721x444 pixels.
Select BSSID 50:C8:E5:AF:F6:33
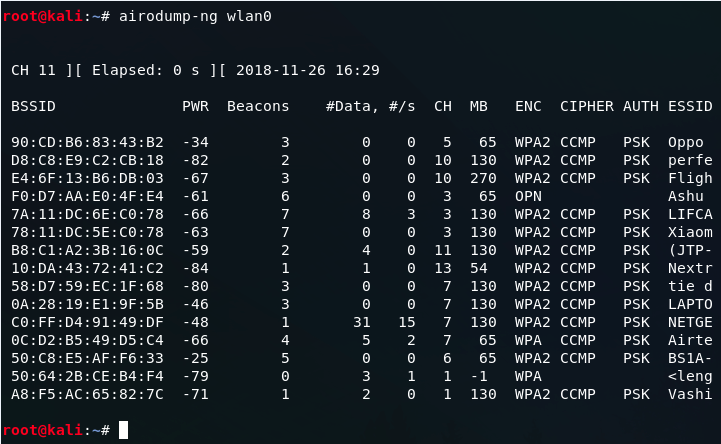click(87, 359)
